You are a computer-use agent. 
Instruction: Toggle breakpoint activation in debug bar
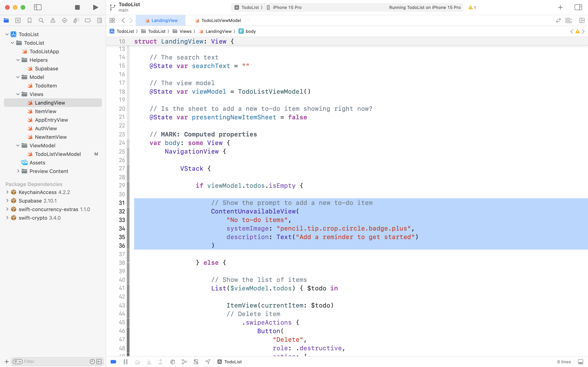113,362
